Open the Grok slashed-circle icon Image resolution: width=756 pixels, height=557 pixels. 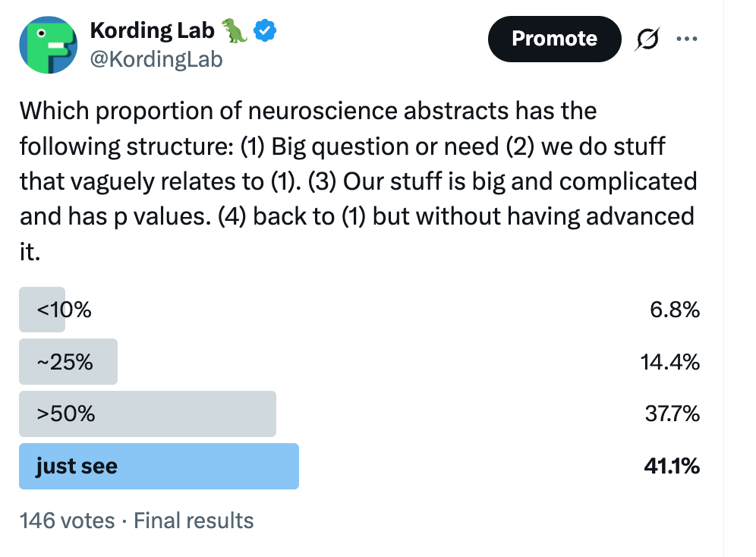[648, 39]
